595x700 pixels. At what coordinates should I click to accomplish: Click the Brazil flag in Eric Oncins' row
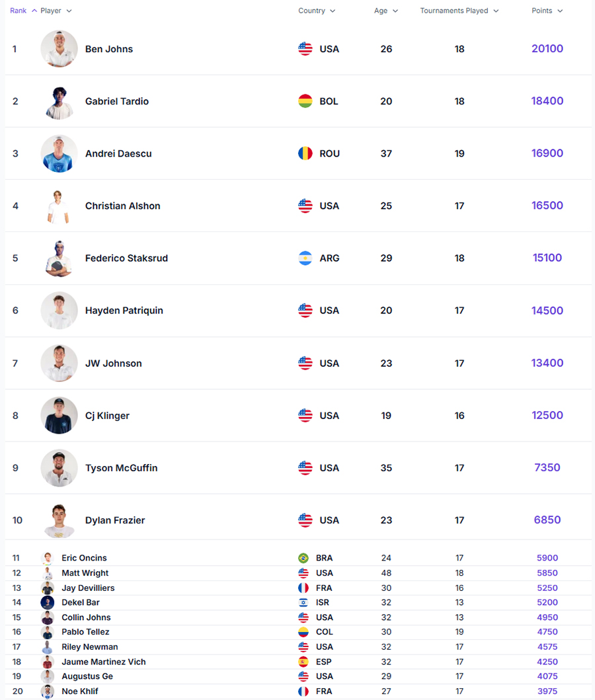pyautogui.click(x=303, y=558)
